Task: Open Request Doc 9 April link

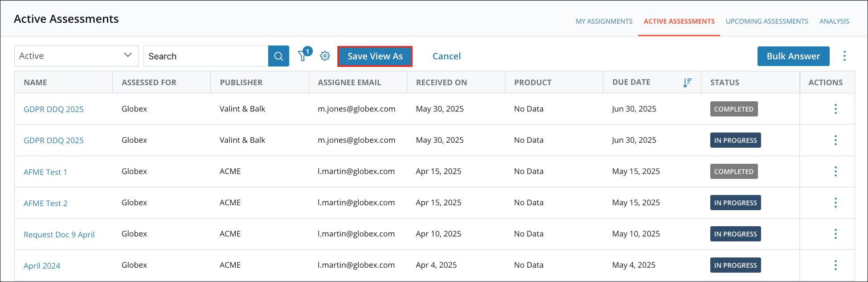Action: click(59, 235)
